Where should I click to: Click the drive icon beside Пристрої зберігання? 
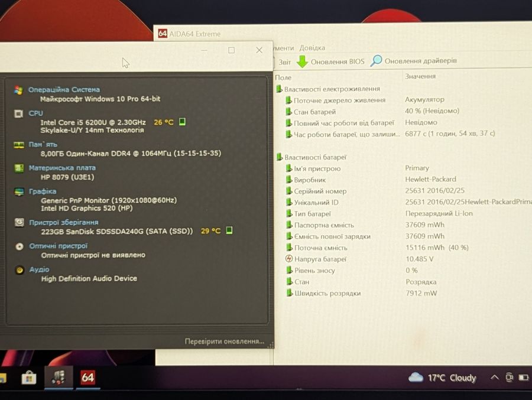pos(20,222)
